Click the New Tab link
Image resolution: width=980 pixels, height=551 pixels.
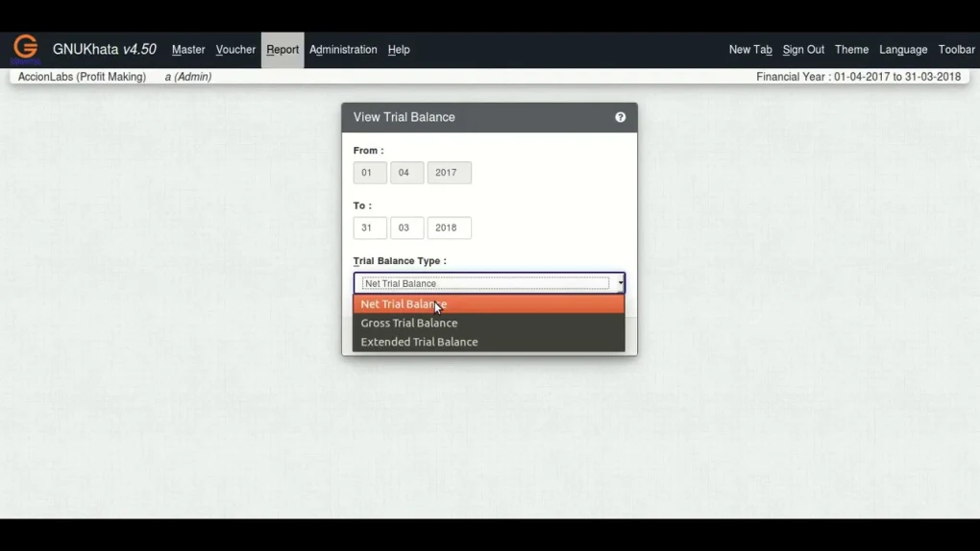pos(750,50)
